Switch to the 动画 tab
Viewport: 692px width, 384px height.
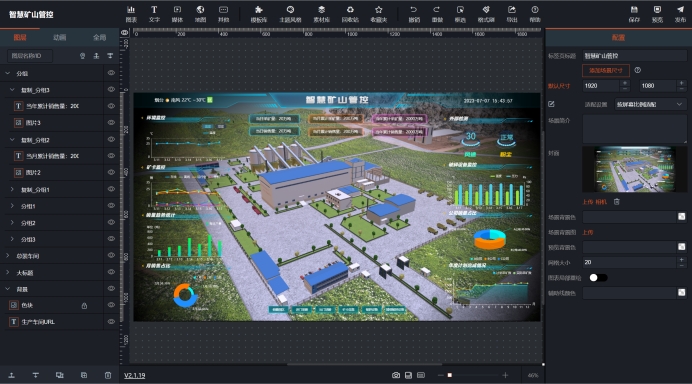(60, 38)
